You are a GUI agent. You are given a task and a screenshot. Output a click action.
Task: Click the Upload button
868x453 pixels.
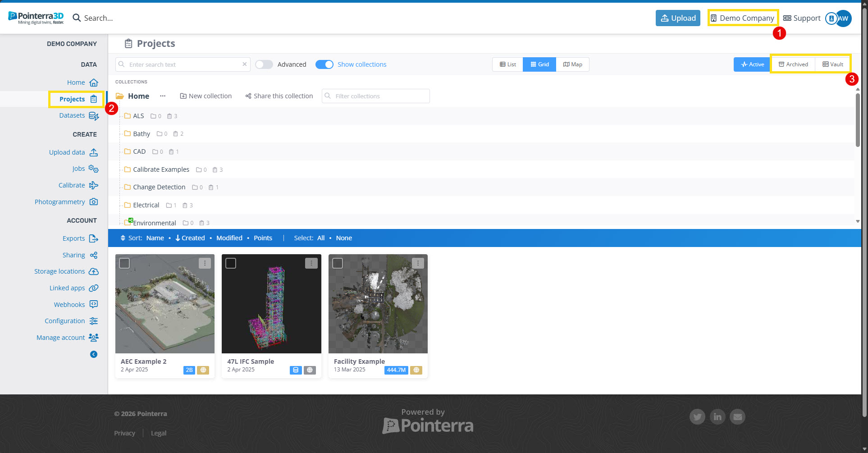tap(678, 18)
